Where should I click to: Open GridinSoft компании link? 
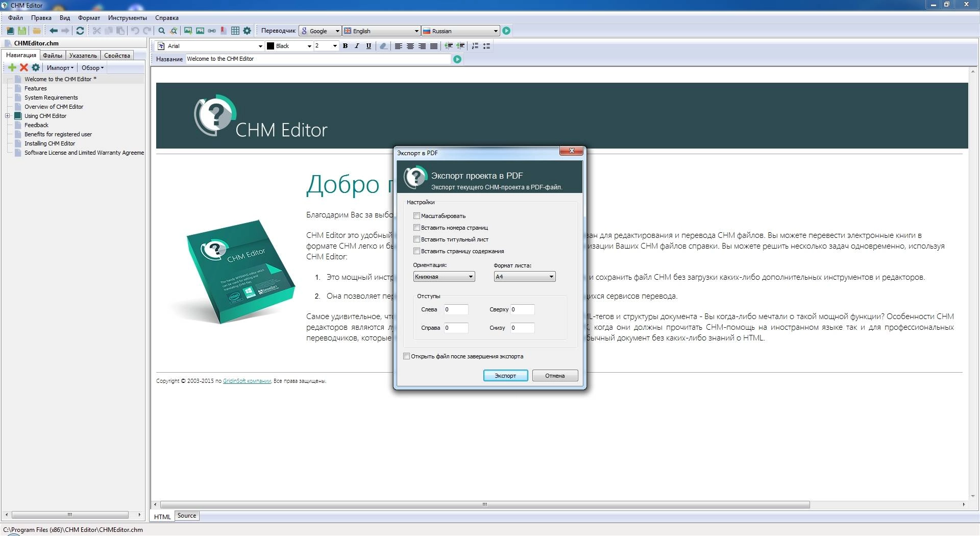click(247, 381)
